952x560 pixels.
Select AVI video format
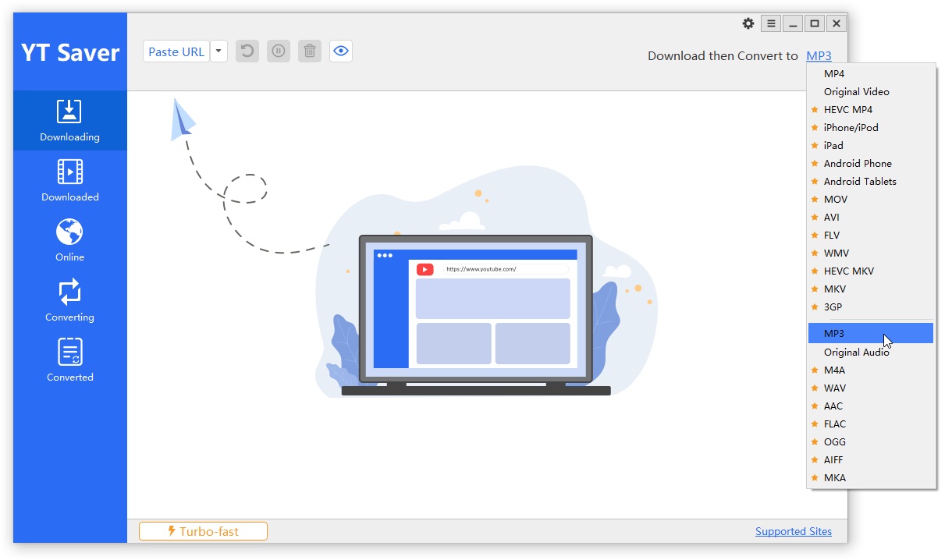871,217
